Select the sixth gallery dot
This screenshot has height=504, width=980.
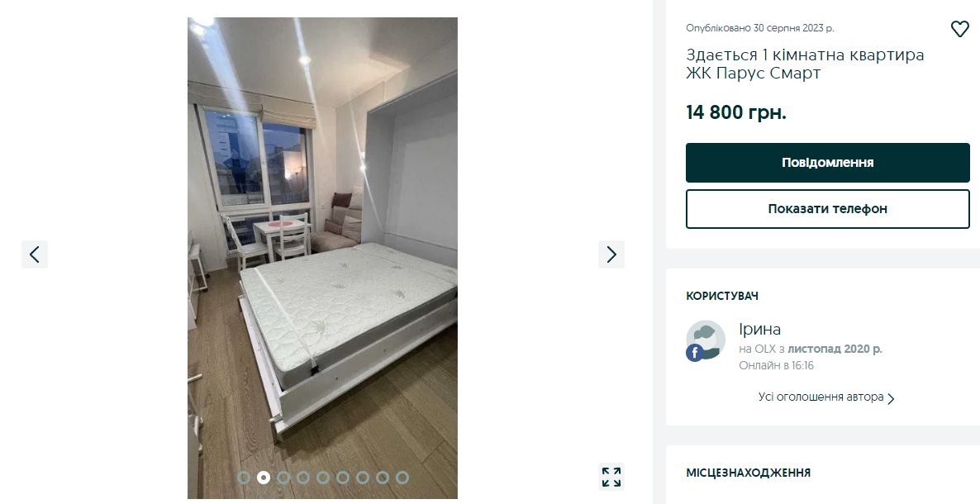[x=343, y=478]
